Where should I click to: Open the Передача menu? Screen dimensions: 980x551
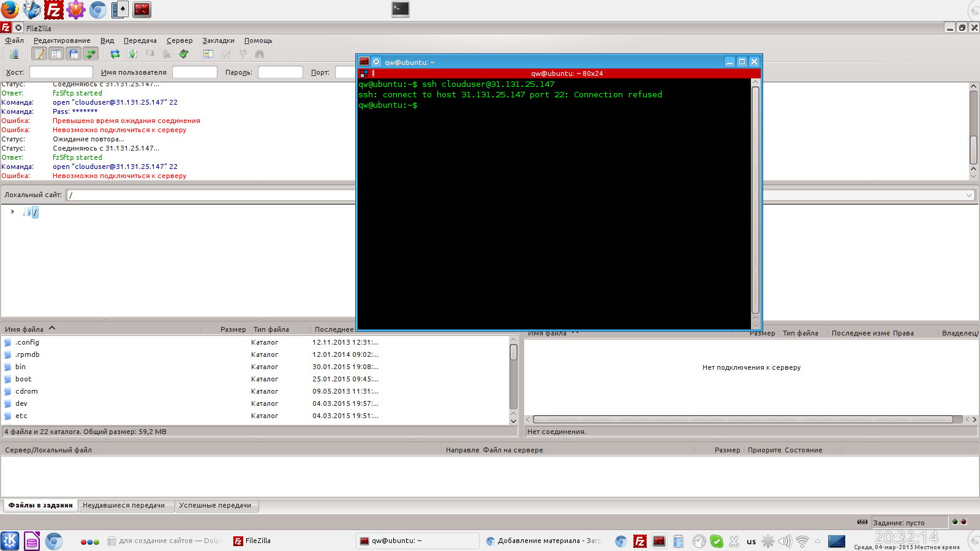pyautogui.click(x=140, y=40)
